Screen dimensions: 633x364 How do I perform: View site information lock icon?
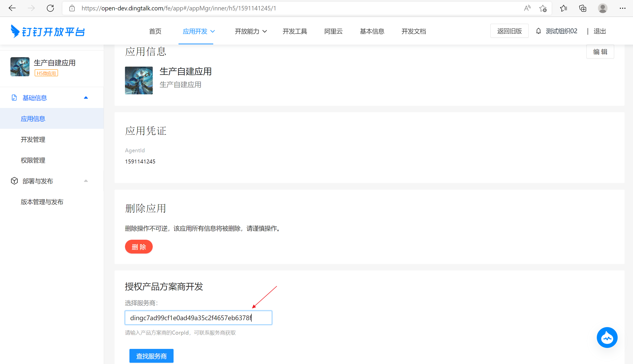point(72,8)
